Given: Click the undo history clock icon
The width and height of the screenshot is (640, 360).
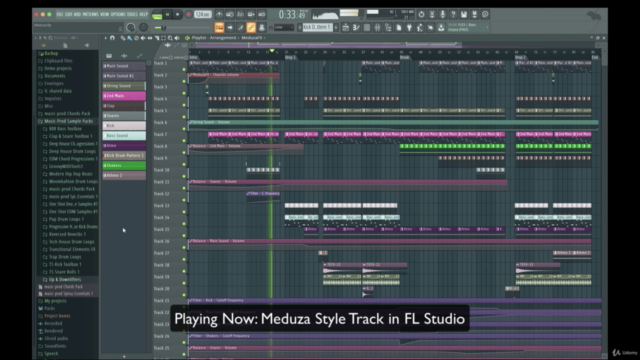Looking at the screenshot, I should click(422, 14).
